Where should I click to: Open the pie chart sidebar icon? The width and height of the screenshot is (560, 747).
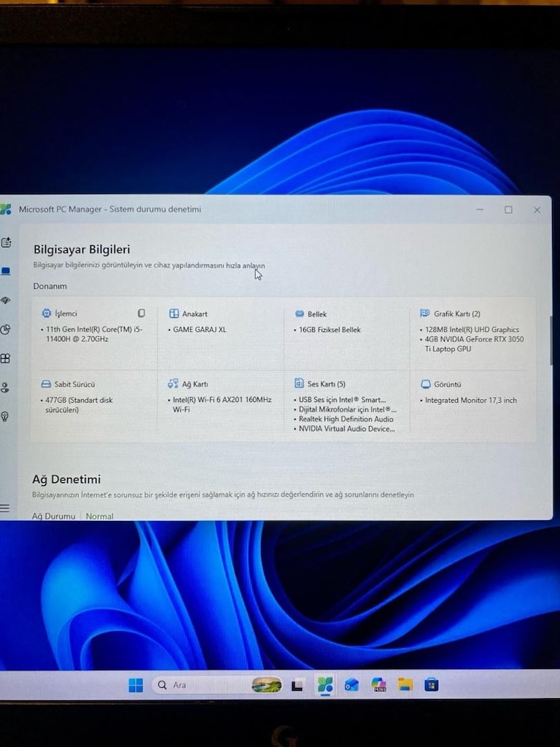pos(5,329)
